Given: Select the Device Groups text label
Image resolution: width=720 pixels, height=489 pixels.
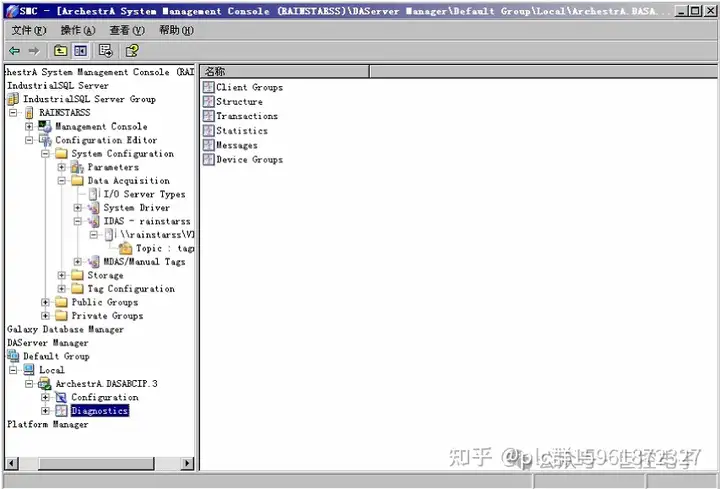Looking at the screenshot, I should (249, 159).
